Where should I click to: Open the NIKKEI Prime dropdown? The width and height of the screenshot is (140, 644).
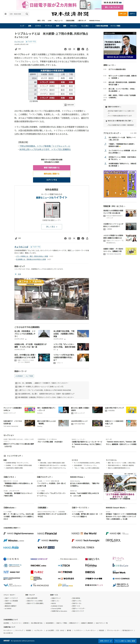pos(96,21)
